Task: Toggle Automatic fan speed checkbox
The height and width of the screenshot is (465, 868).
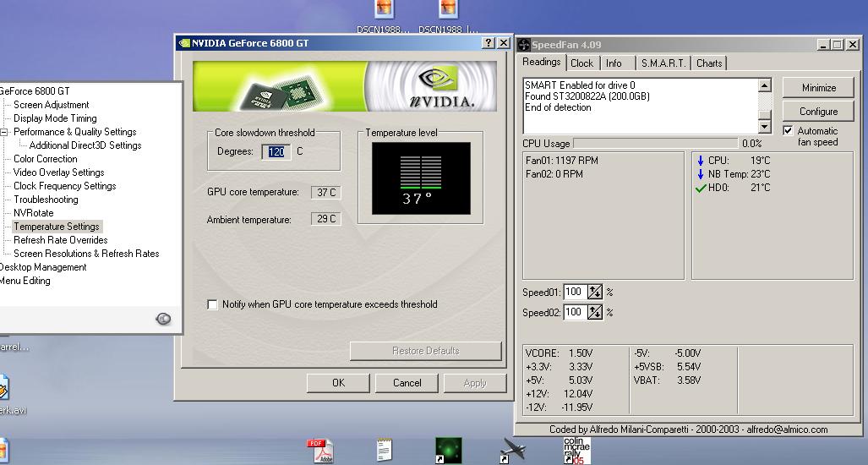Action: pyautogui.click(x=789, y=131)
